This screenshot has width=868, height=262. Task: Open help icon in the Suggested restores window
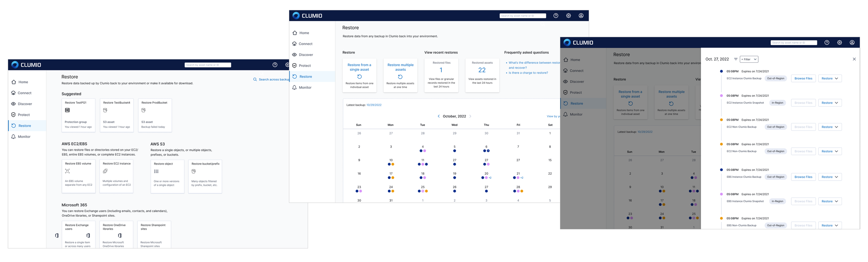(275, 65)
